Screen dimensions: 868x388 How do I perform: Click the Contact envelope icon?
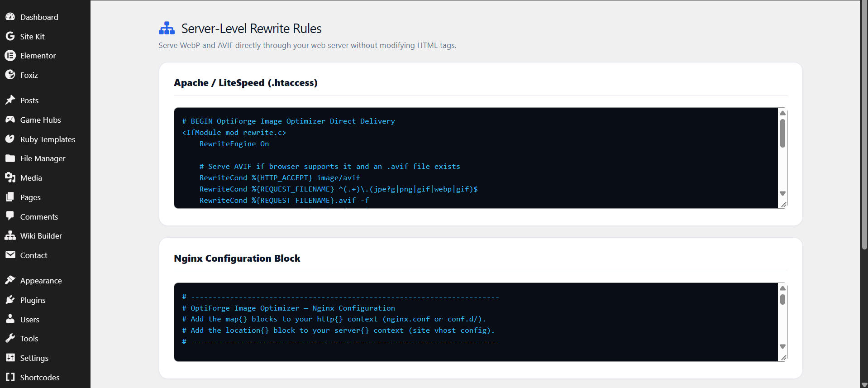(10, 255)
